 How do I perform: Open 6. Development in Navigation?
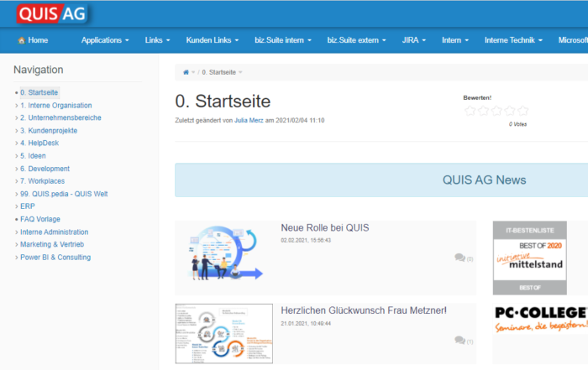[x=45, y=169]
